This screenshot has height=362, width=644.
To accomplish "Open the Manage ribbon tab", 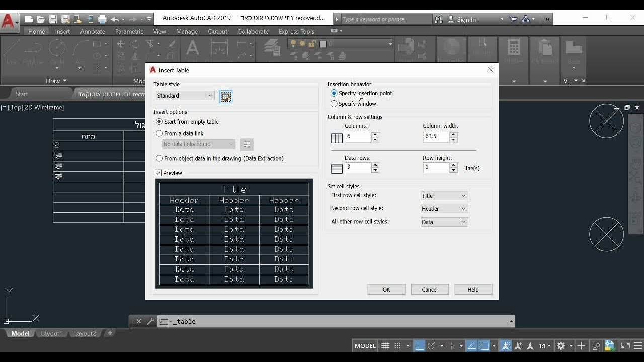I will [187, 31].
